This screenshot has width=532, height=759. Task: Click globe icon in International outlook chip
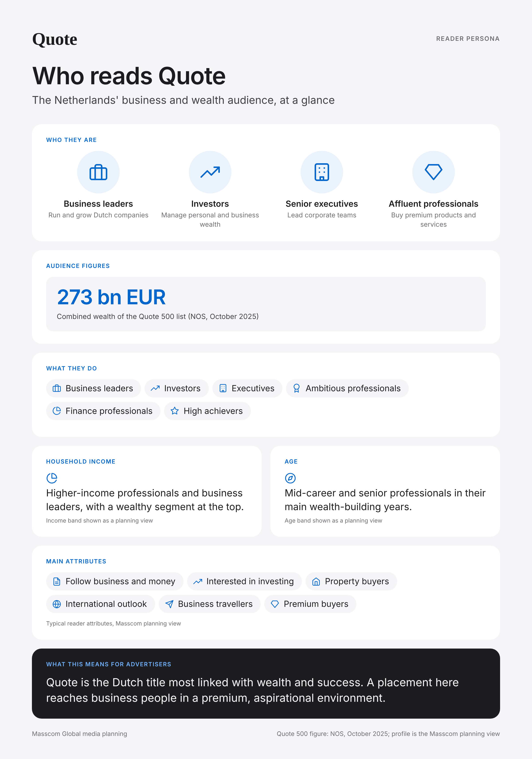click(x=57, y=604)
